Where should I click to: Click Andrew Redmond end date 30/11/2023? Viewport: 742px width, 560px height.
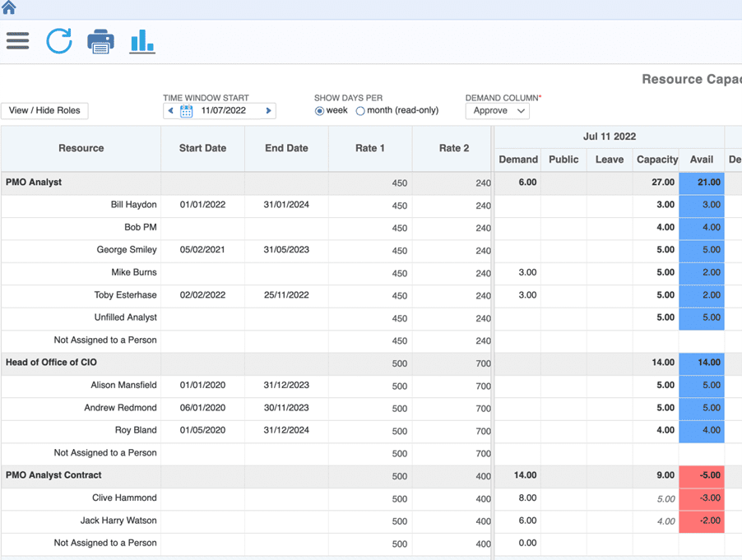click(x=286, y=408)
